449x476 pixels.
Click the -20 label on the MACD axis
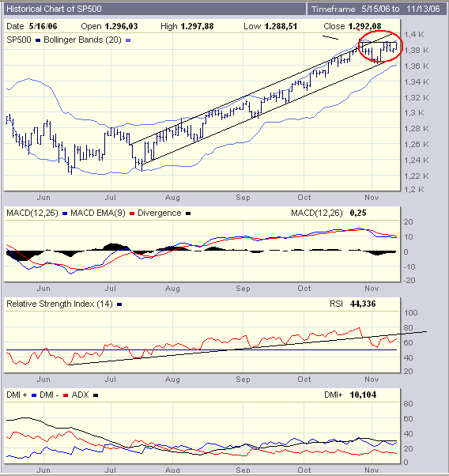[x=409, y=281]
